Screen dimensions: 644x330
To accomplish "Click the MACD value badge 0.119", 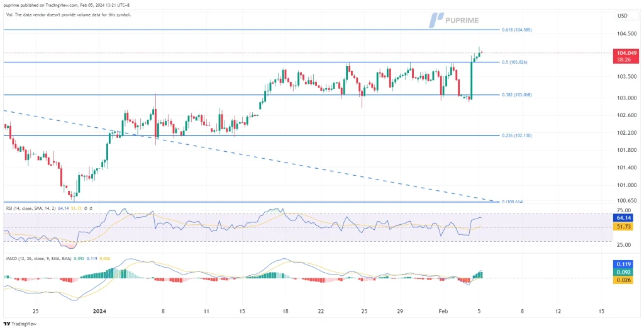I will 622,265.
